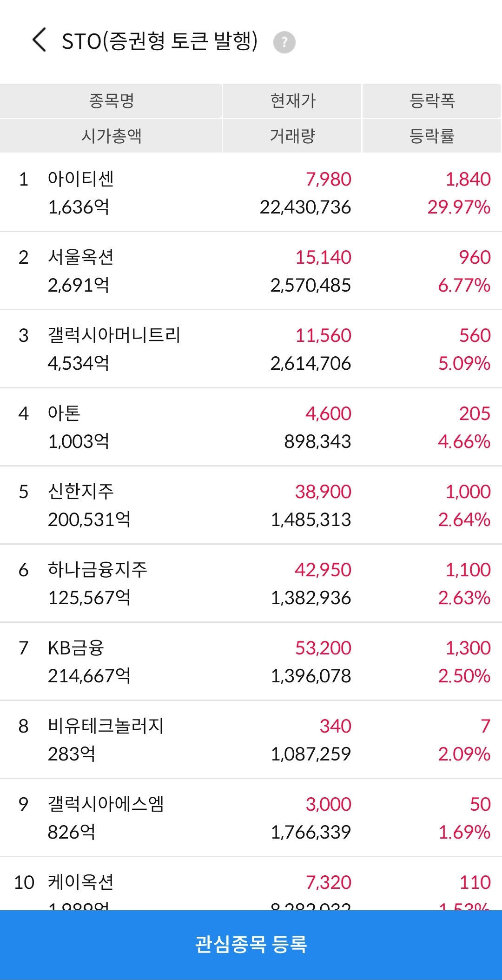The width and height of the screenshot is (502, 980).
Task: Select 하나금융지주 from the list
Action: [251, 583]
